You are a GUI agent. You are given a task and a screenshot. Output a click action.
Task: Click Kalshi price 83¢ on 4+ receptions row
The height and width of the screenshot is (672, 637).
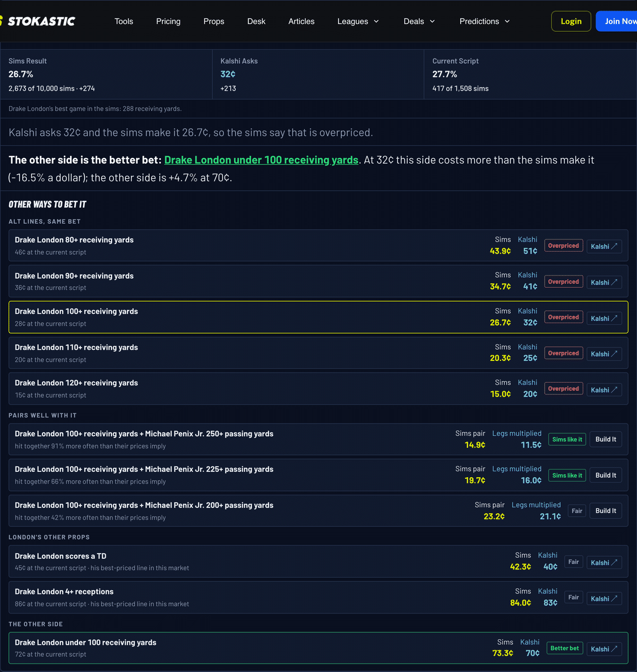550,603
